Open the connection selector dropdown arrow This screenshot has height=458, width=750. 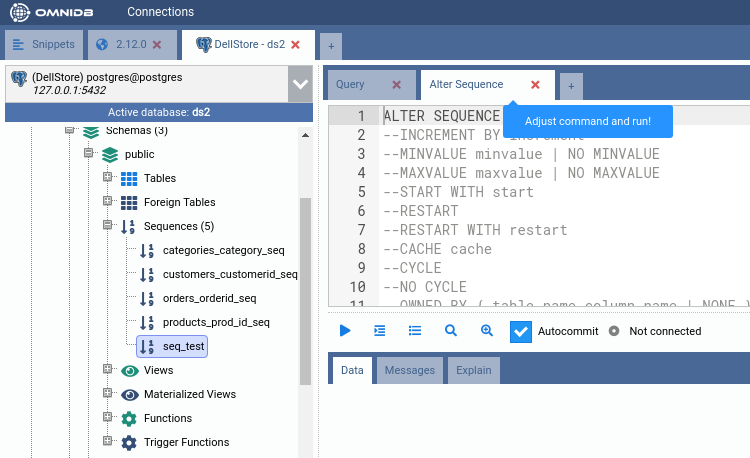click(300, 84)
